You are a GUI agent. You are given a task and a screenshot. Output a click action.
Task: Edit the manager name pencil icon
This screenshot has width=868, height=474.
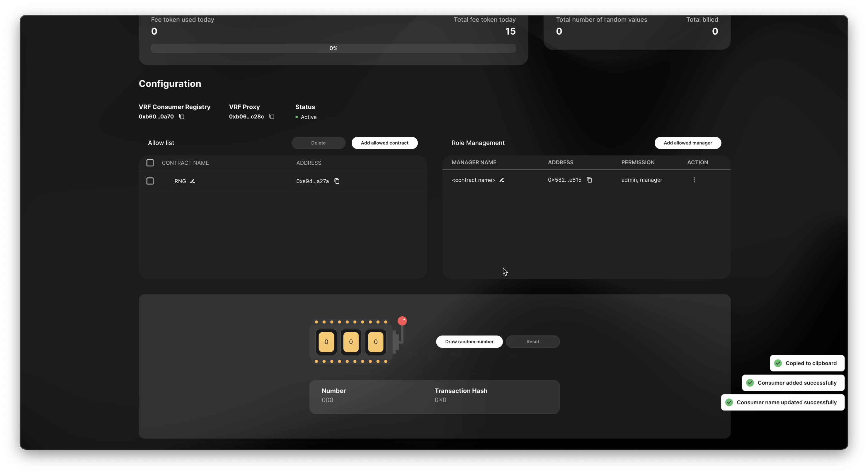pos(502,180)
